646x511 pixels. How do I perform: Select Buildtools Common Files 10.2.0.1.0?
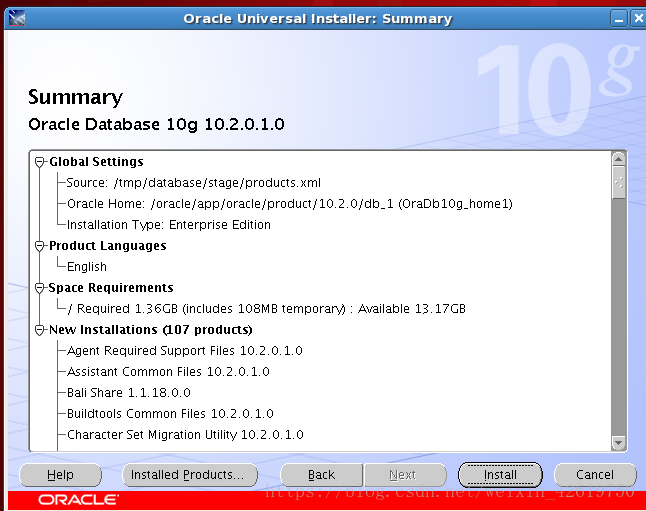point(170,414)
